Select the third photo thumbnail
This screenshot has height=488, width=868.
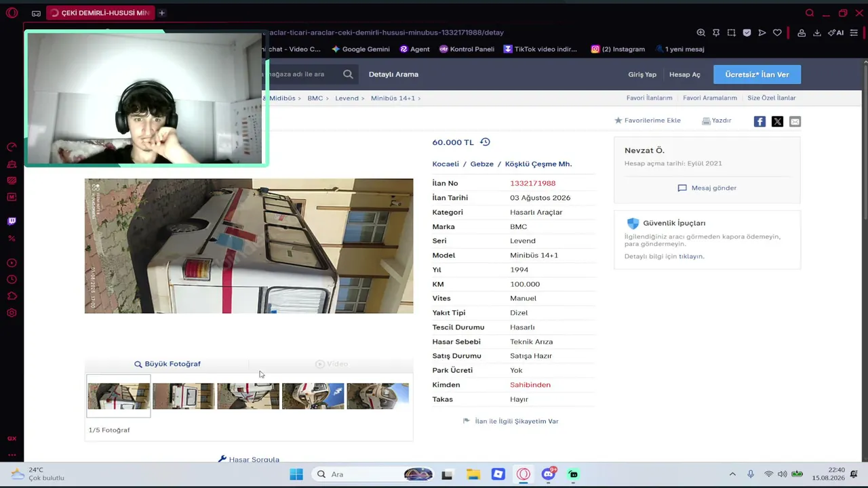point(248,396)
